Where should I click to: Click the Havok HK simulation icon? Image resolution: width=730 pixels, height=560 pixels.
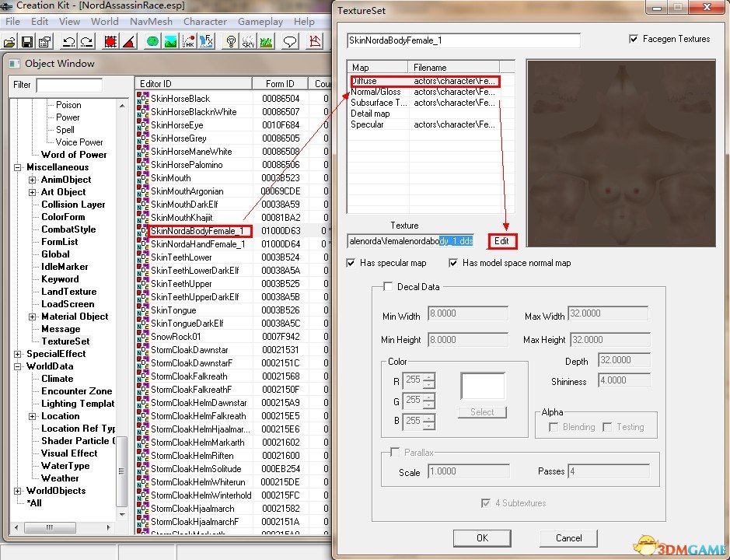click(189, 42)
